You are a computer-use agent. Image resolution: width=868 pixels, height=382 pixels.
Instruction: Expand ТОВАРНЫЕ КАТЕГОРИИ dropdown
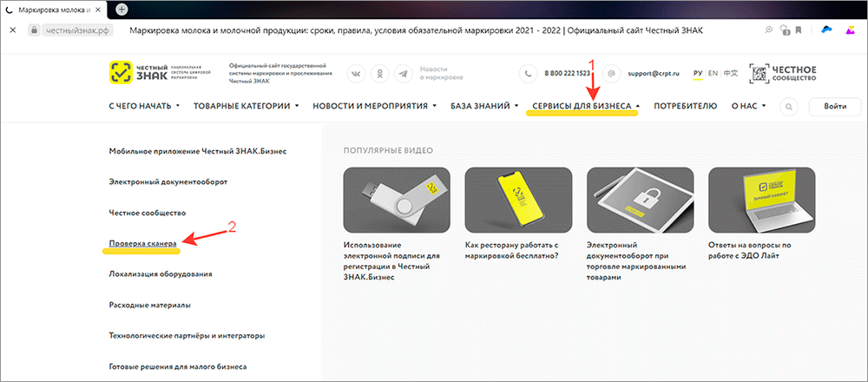tap(247, 106)
